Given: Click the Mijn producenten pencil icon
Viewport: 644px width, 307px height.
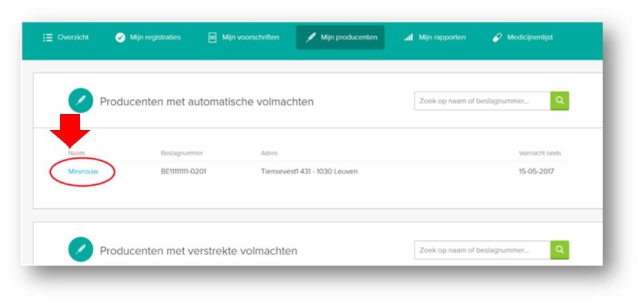Looking at the screenshot, I should 311,38.
